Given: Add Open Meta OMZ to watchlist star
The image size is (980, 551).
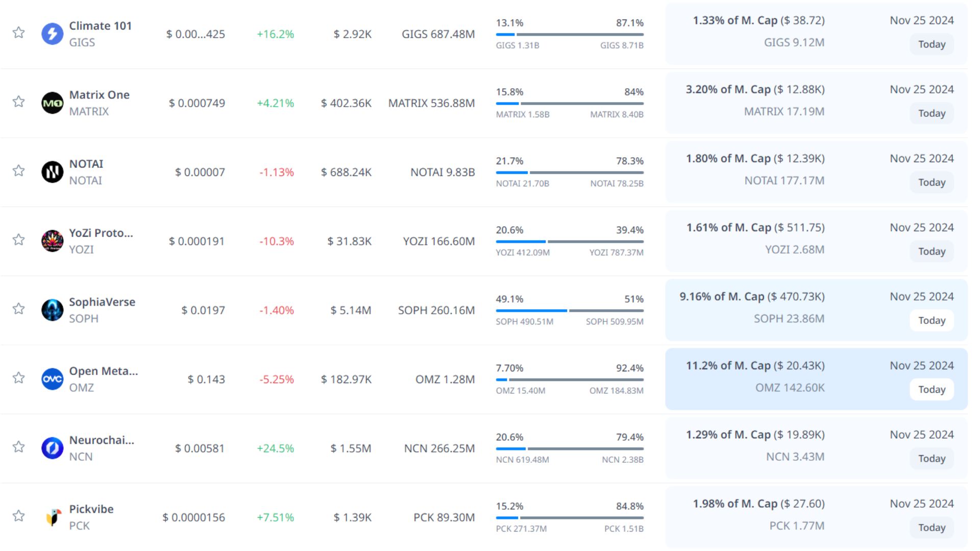Looking at the screenshot, I should click(19, 378).
